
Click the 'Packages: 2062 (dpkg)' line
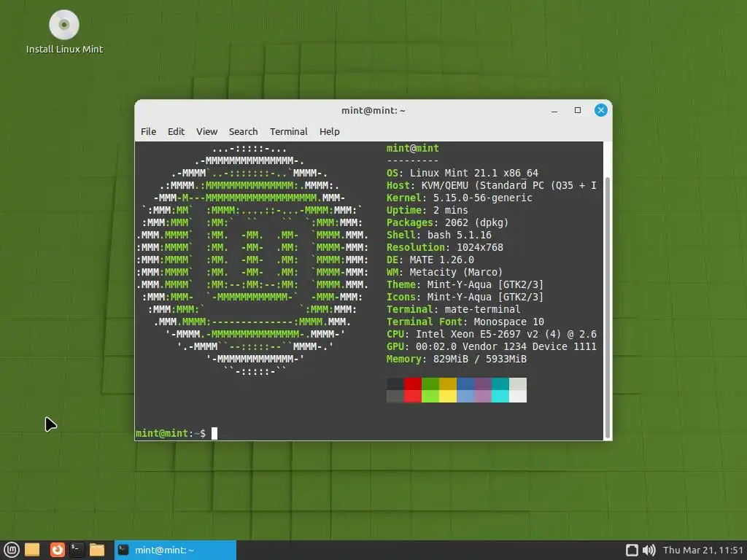447,222
